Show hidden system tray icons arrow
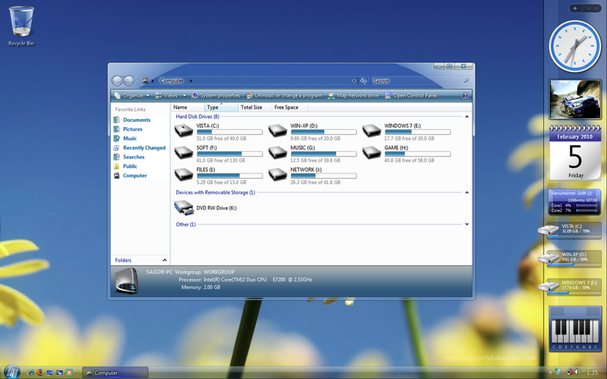Screen dimensions: 607x379 (x=549, y=372)
